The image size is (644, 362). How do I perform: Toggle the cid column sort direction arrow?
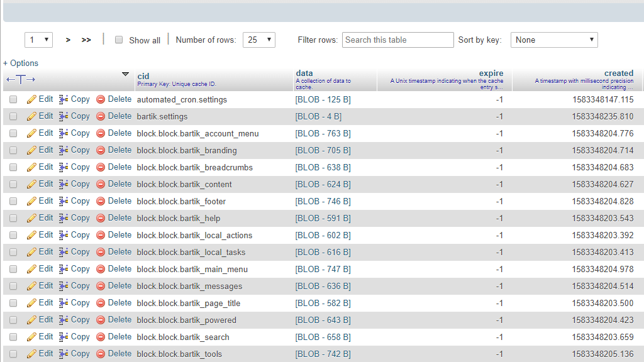pyautogui.click(x=124, y=74)
